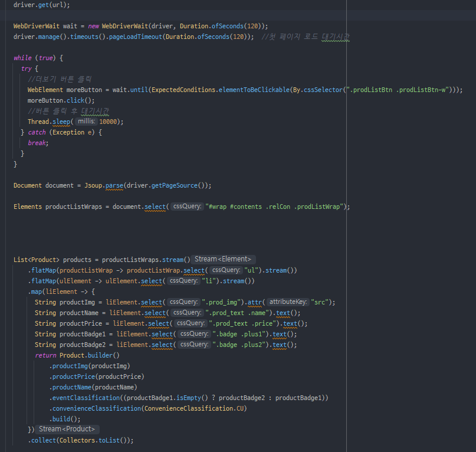Screen dimensions: 476x452
Task: Click the driver.get(url) statement
Action: tap(42, 5)
